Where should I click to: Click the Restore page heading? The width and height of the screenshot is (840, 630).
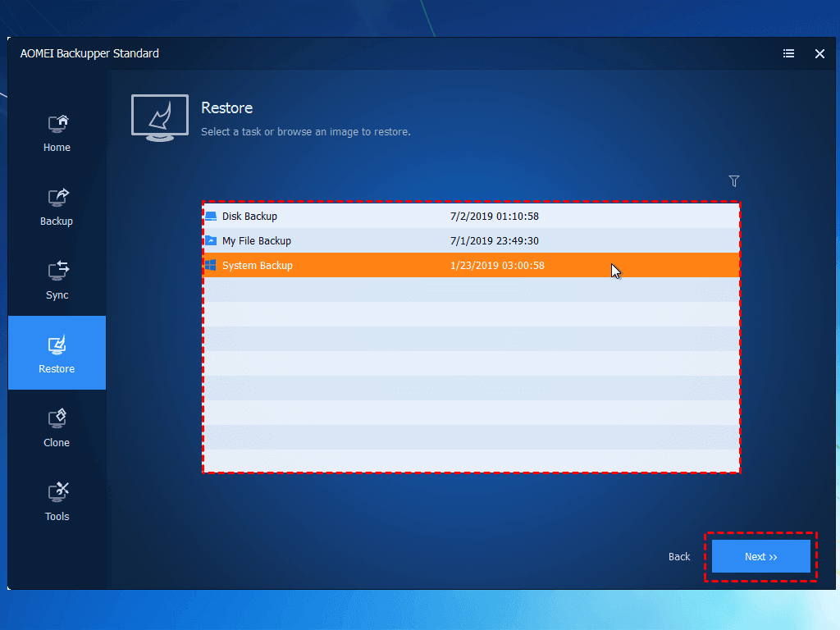click(x=226, y=107)
